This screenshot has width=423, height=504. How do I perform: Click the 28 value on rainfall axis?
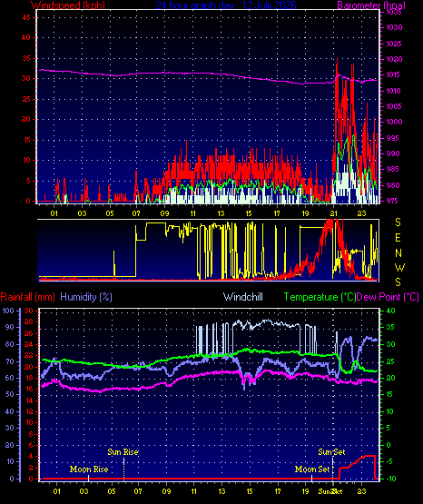(29, 321)
